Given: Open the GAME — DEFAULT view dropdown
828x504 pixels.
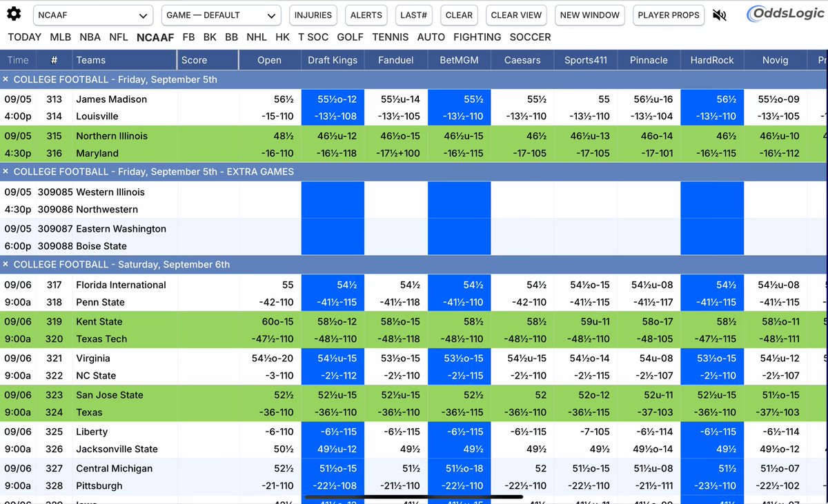Looking at the screenshot, I should 221,14.
